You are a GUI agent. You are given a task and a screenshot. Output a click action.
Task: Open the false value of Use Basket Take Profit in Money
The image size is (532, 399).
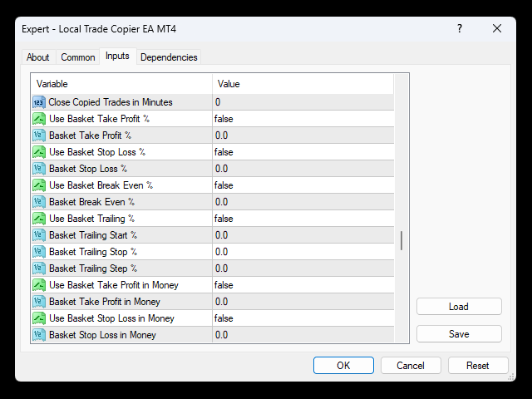click(x=303, y=285)
